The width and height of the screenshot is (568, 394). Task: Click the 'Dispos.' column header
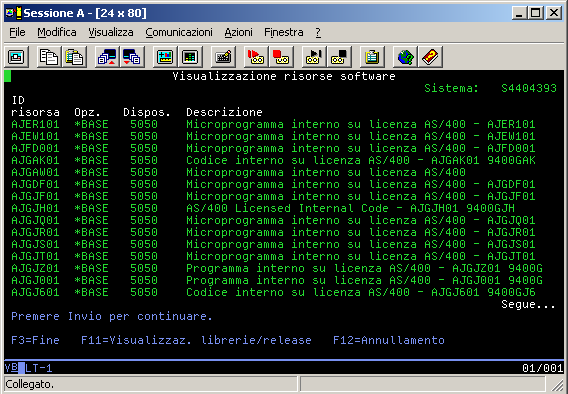click(147, 112)
